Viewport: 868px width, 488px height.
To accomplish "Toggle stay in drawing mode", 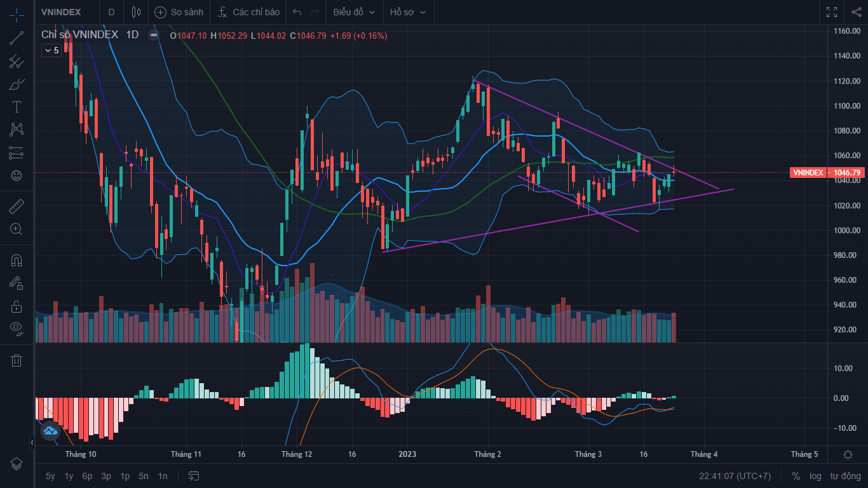I will point(17,283).
